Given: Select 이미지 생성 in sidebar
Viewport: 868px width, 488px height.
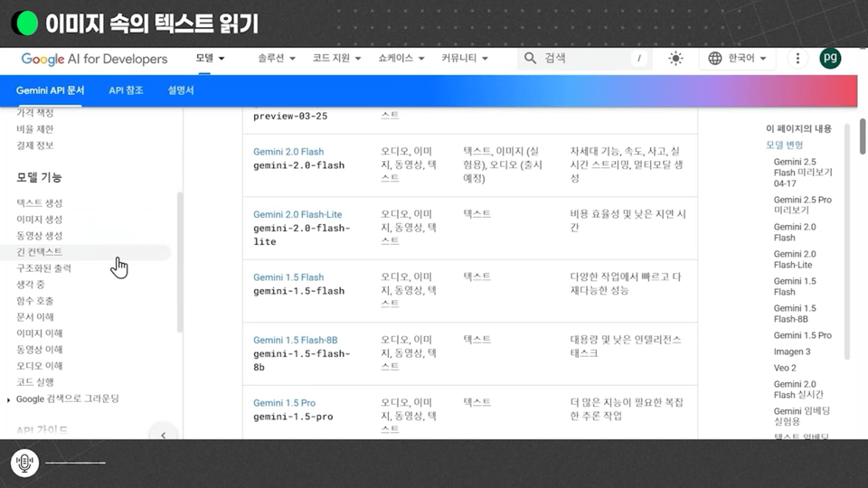Looking at the screenshot, I should 39,219.
